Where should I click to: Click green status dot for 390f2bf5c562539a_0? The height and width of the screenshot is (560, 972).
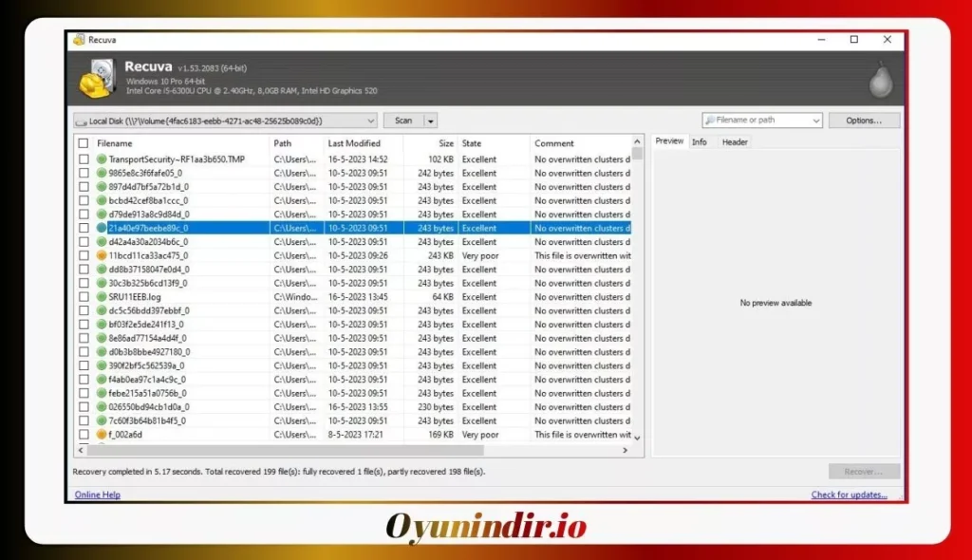tap(102, 365)
